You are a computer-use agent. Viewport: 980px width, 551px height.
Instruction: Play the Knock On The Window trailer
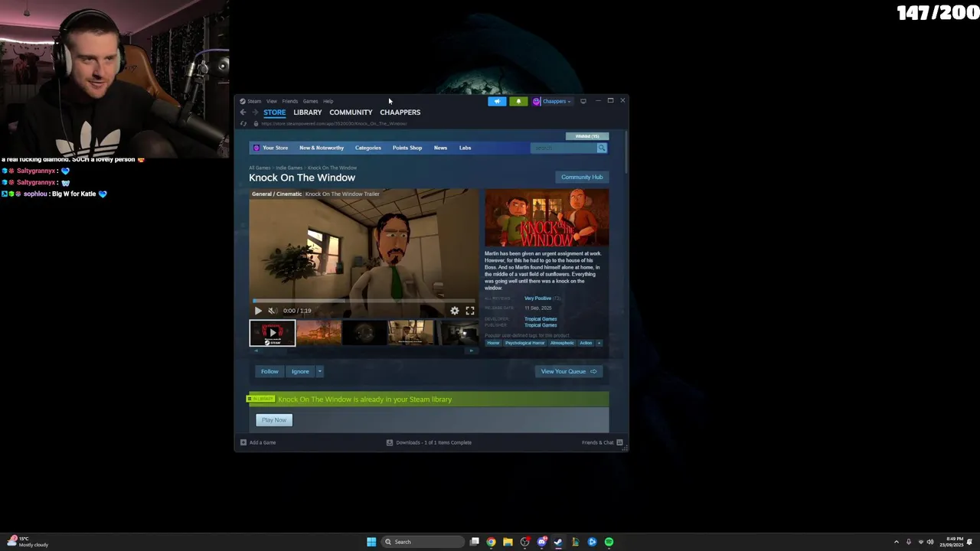pos(258,311)
